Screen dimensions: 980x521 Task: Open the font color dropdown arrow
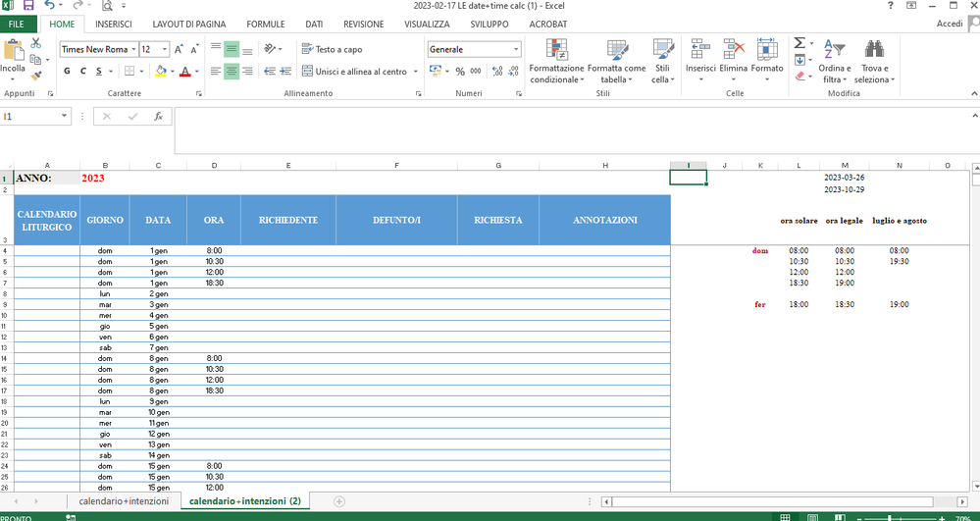tap(196, 72)
